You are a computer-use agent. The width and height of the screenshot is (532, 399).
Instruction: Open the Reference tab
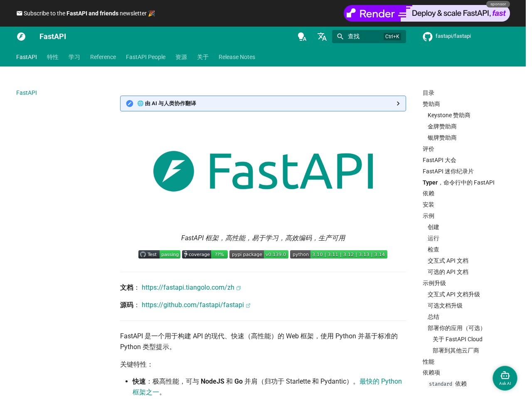(x=103, y=57)
